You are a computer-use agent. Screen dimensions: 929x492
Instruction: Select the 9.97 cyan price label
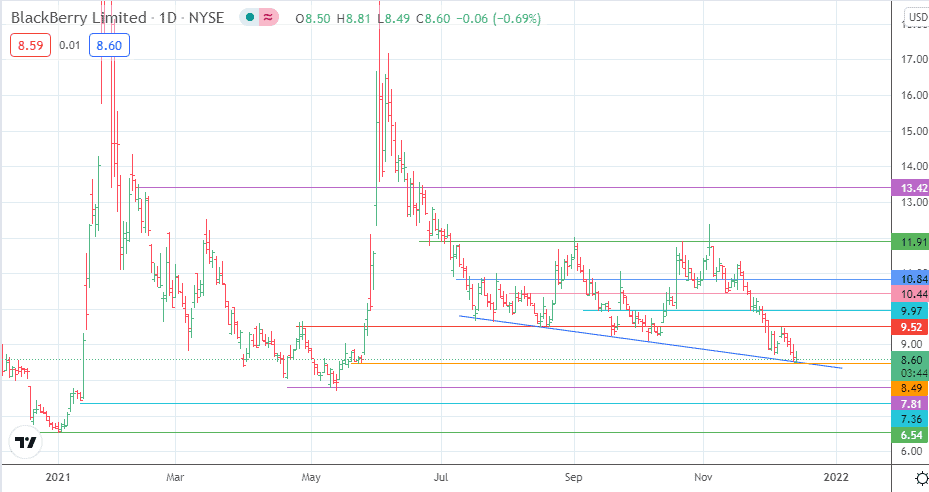pyautogui.click(x=910, y=311)
